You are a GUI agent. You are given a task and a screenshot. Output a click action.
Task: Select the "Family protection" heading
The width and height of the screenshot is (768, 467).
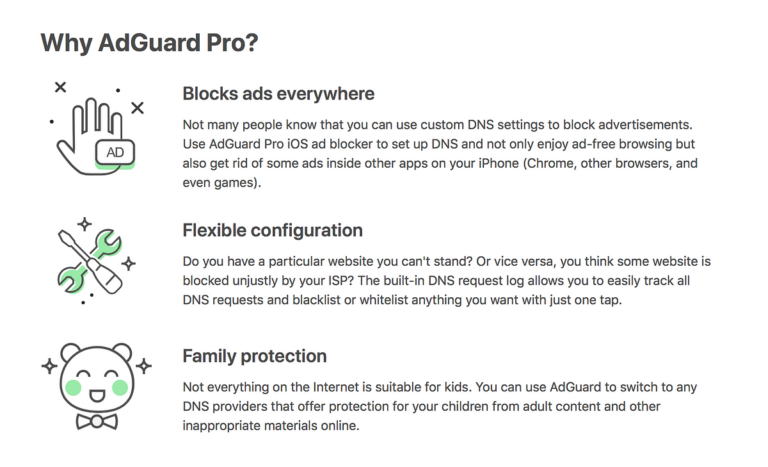click(x=254, y=356)
